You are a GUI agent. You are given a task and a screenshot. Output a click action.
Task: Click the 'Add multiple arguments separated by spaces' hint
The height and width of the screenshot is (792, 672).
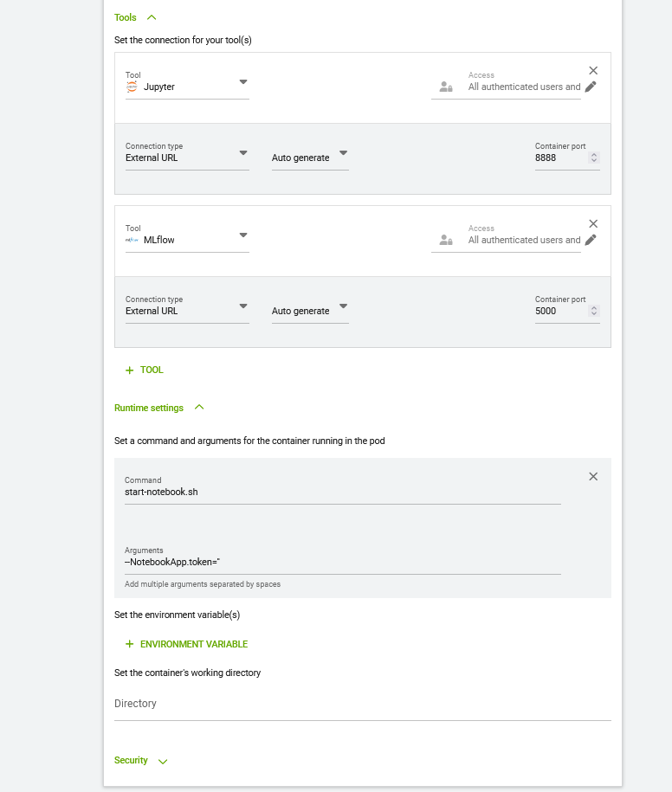[203, 584]
